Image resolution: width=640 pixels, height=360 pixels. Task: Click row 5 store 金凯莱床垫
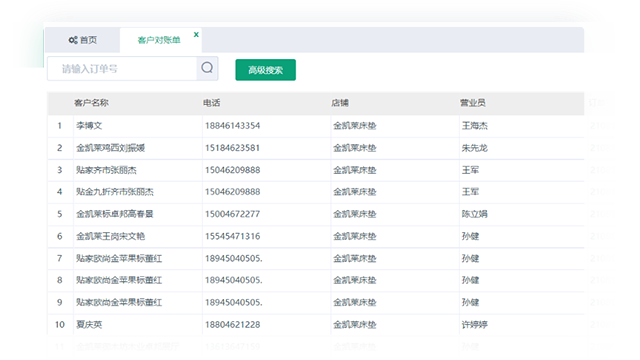coord(355,214)
